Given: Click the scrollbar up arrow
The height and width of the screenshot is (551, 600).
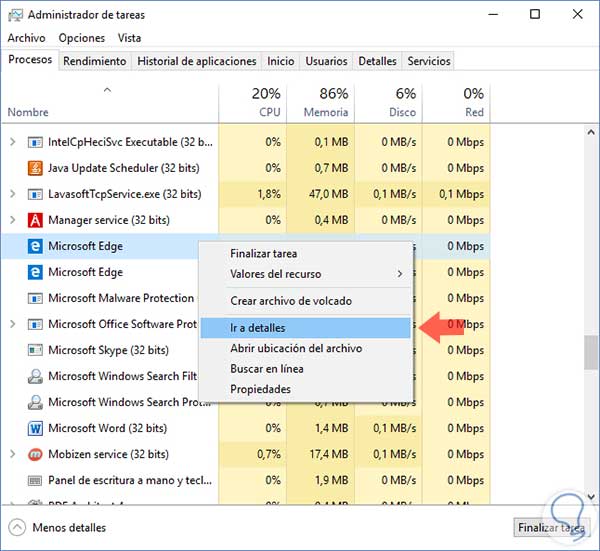Looking at the screenshot, I should 591,132.
